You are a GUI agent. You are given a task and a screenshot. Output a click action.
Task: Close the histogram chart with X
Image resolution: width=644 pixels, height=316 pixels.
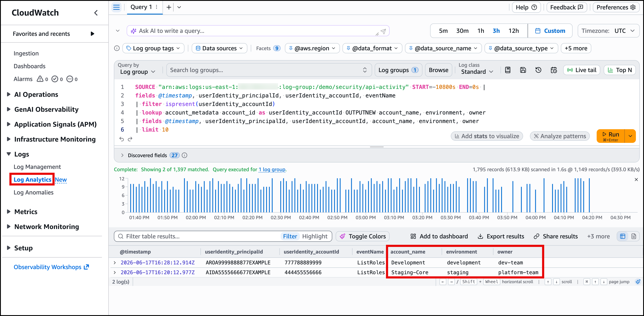tap(636, 180)
